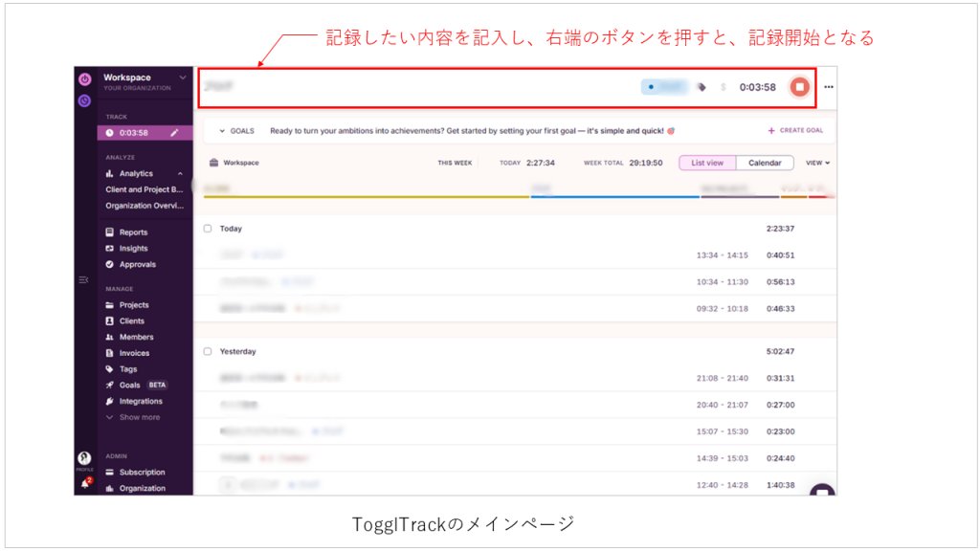
Task: Click the Invoices icon
Action: click(x=109, y=353)
